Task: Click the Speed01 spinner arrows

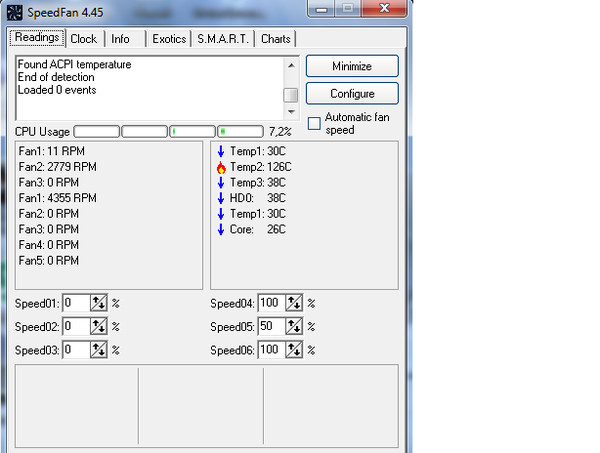Action: 99,303
